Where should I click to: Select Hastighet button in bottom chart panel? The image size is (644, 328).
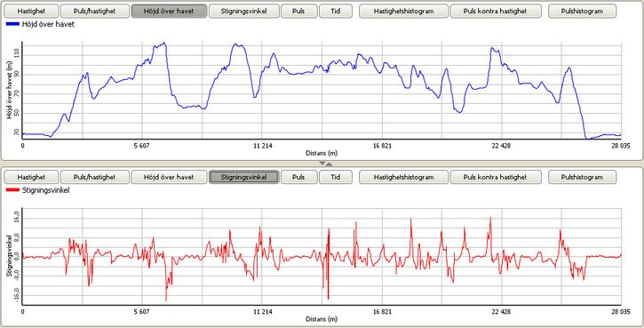(x=31, y=177)
